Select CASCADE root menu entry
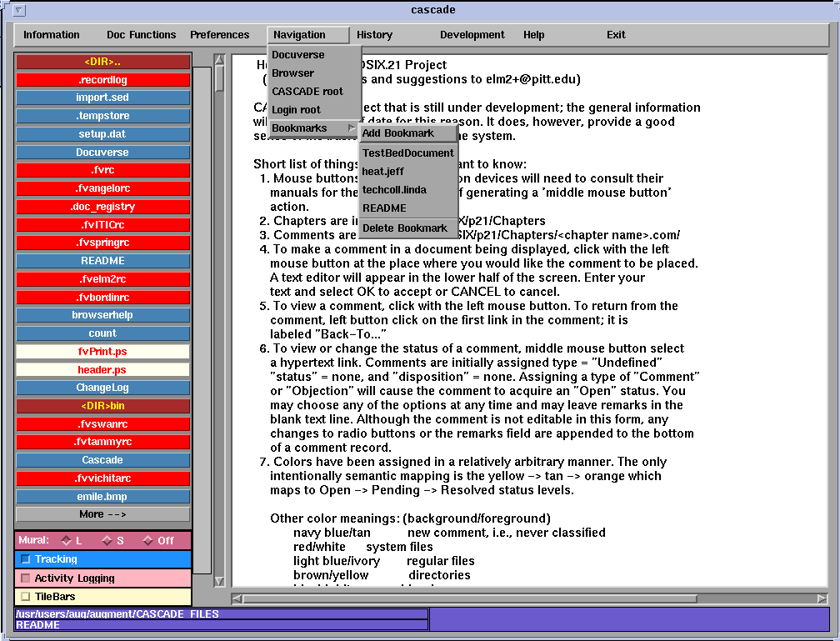840x641 pixels. click(314, 91)
